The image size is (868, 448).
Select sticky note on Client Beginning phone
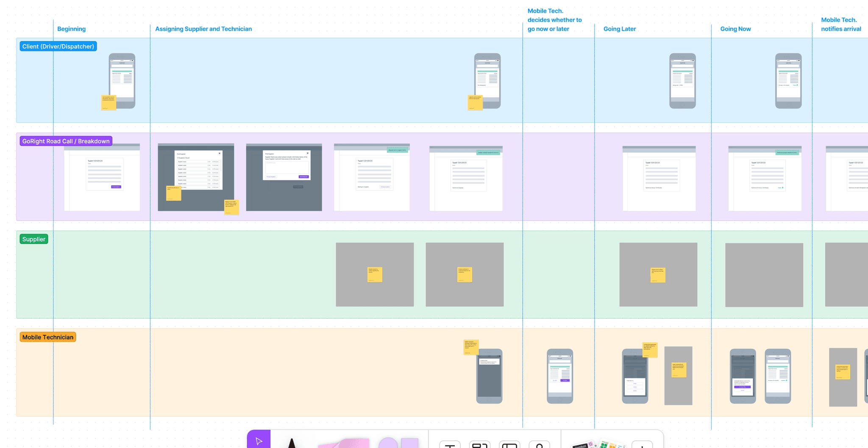(108, 103)
